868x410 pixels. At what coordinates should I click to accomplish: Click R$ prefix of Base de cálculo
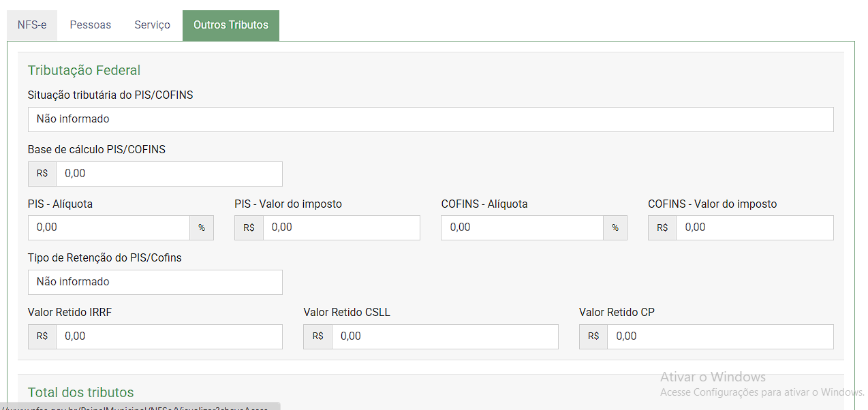(x=42, y=174)
